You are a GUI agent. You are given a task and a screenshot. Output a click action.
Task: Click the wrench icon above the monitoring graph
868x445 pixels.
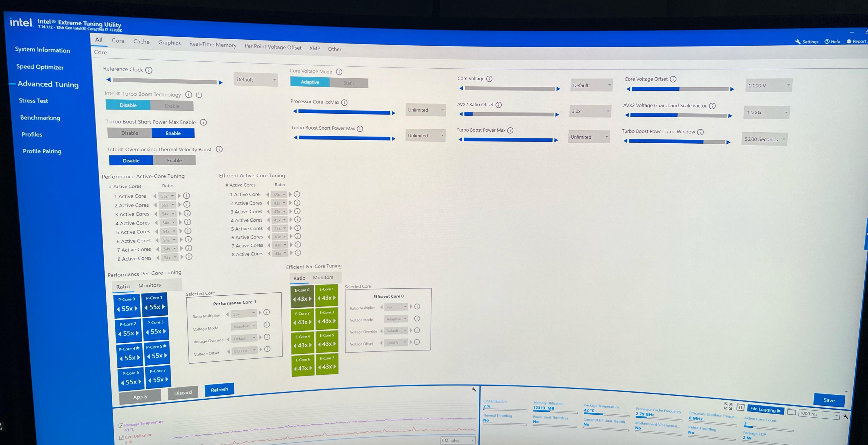474,389
